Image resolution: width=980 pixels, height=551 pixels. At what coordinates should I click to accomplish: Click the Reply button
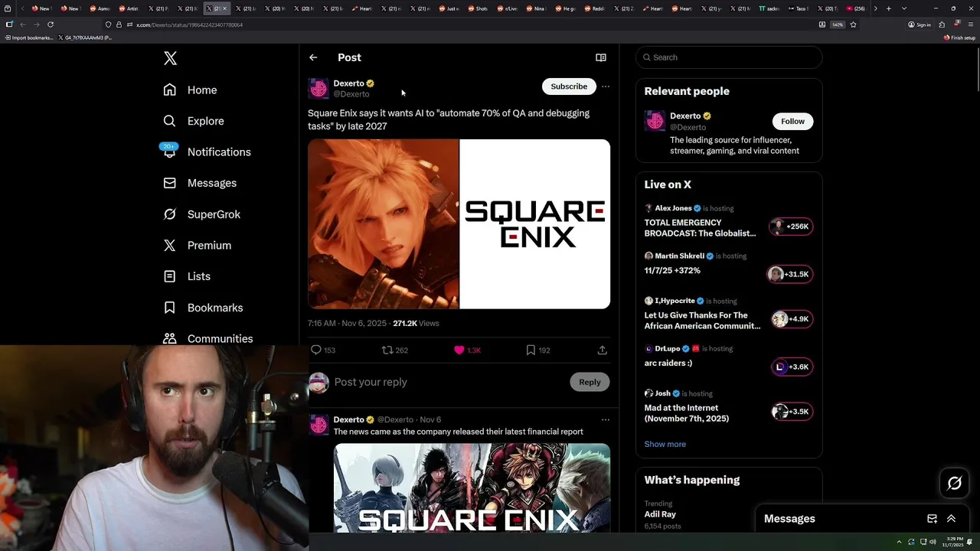(x=590, y=382)
